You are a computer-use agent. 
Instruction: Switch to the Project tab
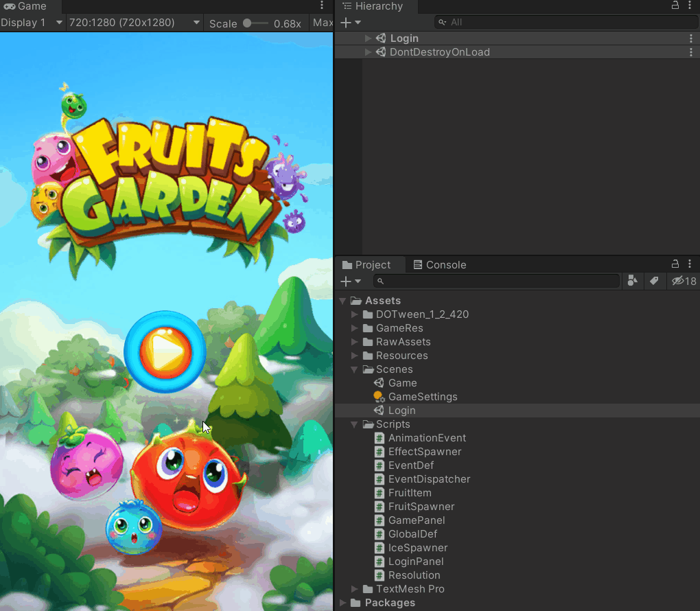[x=370, y=265]
